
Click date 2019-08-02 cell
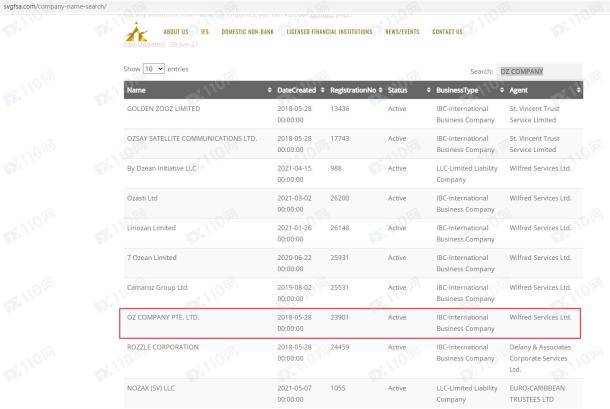[294, 293]
